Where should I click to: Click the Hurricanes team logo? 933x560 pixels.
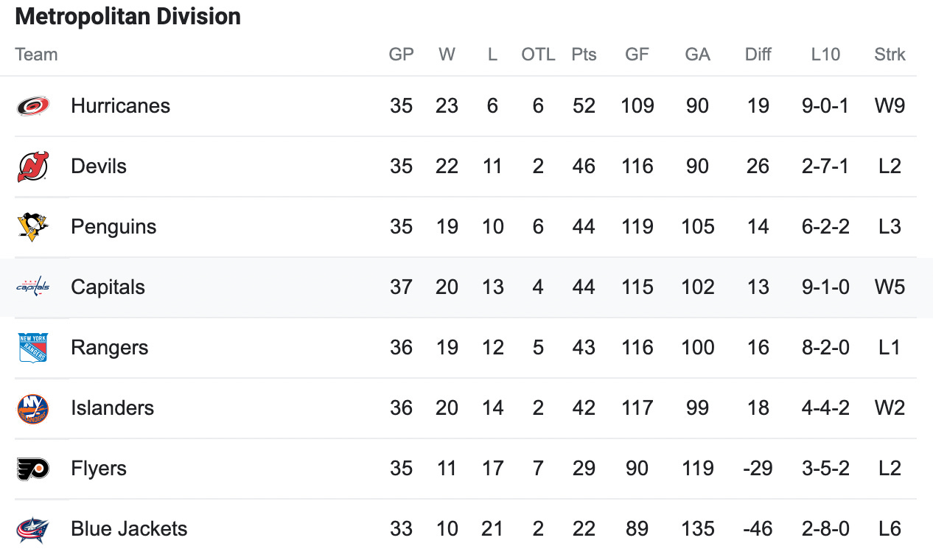click(x=33, y=106)
